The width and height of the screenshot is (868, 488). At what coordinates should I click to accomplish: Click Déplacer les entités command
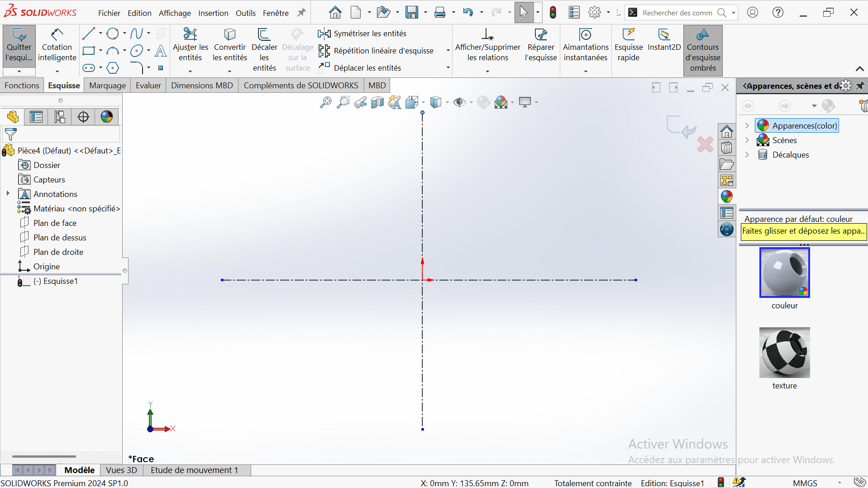click(x=367, y=68)
